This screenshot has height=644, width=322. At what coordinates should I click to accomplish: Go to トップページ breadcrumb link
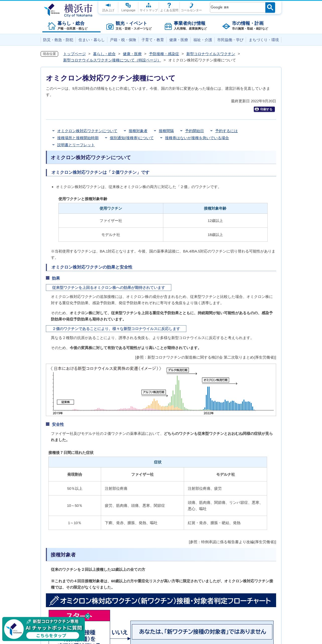point(74,54)
